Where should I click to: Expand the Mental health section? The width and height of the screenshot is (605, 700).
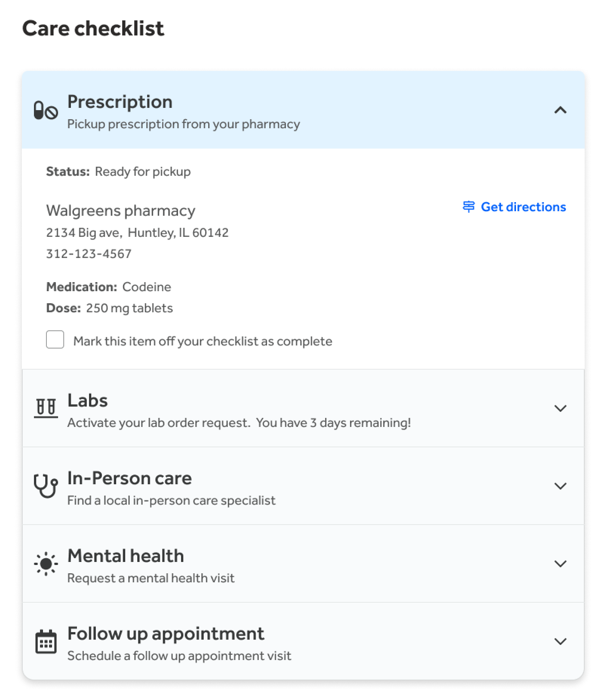[560, 564]
